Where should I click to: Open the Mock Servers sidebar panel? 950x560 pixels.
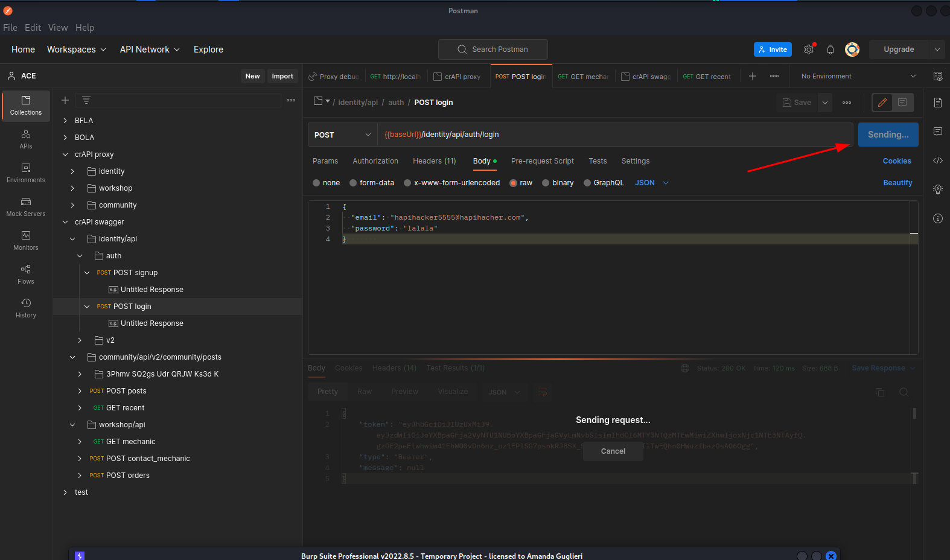tap(26, 207)
